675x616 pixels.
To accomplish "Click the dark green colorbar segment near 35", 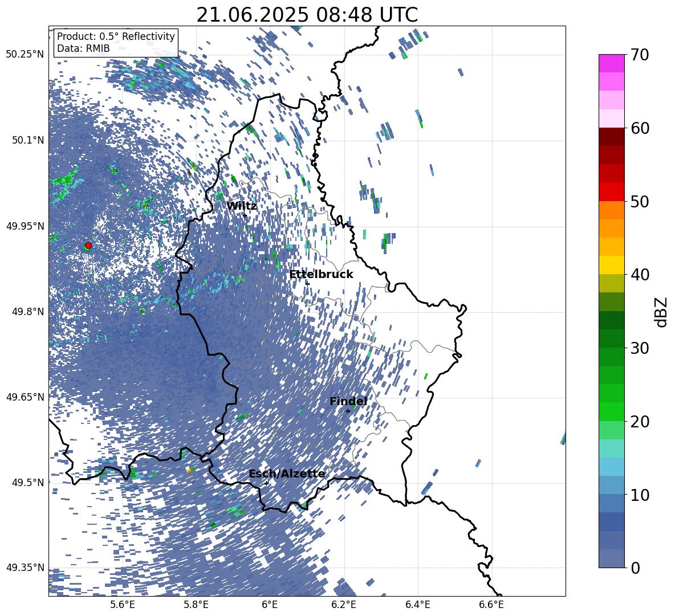I will (611, 320).
